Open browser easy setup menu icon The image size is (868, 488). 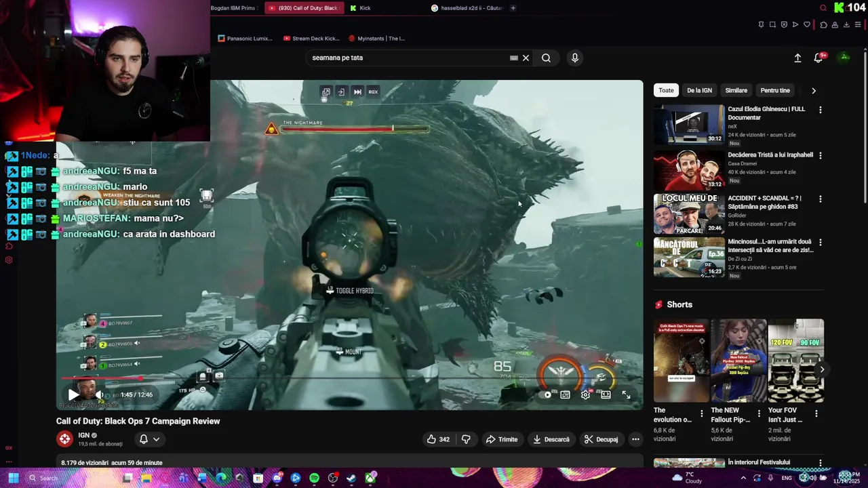pyautogui.click(x=858, y=25)
